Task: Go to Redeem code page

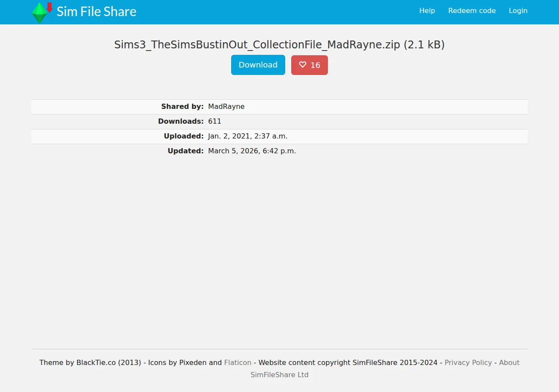Action: 472,11
